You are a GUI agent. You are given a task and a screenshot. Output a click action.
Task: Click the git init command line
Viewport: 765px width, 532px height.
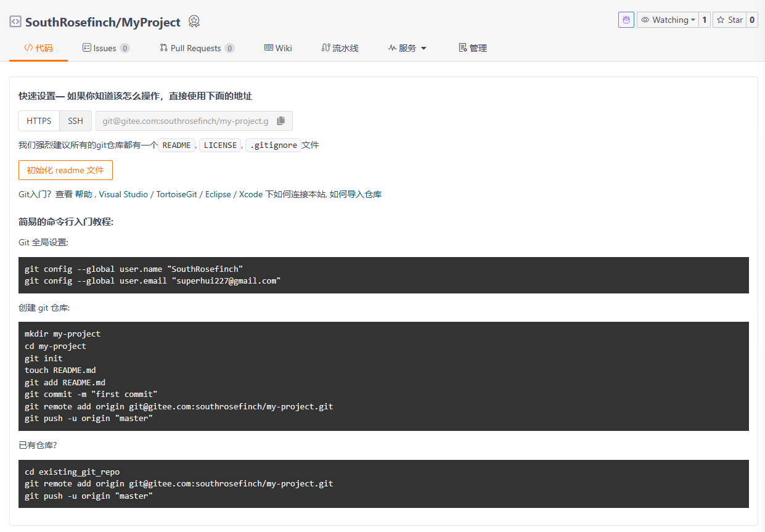(44, 358)
